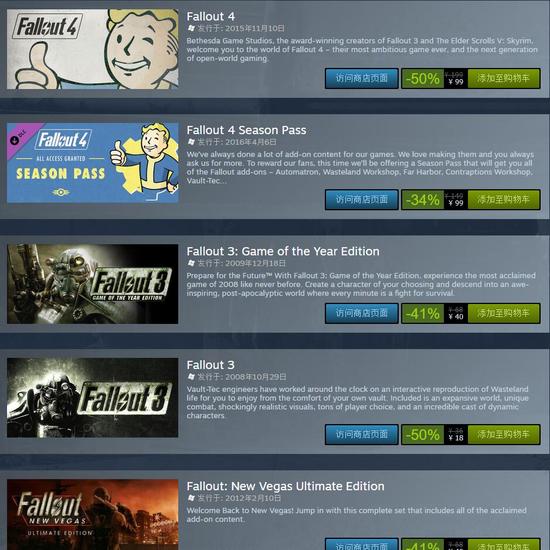Open Fallout 3 Game of the Year banner
Image resolution: width=550 pixels, height=550 pixels.
pos(93,284)
